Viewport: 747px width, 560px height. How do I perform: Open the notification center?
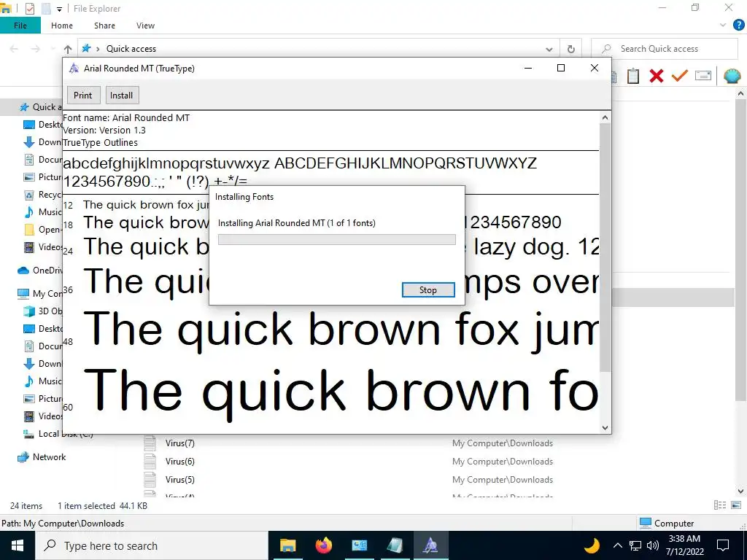(x=723, y=545)
